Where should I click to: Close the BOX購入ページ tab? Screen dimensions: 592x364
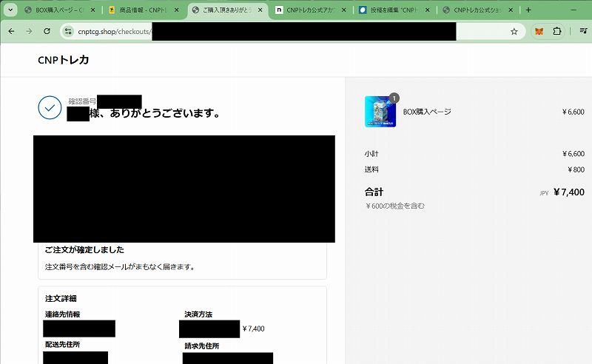93,10
